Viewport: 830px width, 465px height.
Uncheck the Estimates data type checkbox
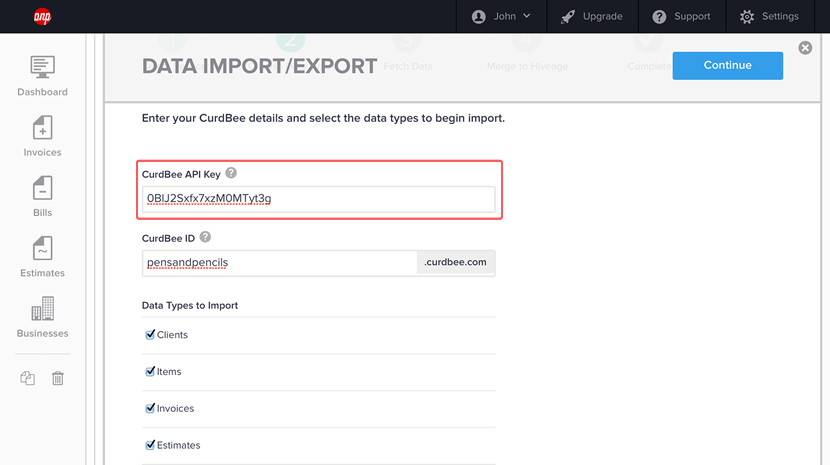point(150,445)
